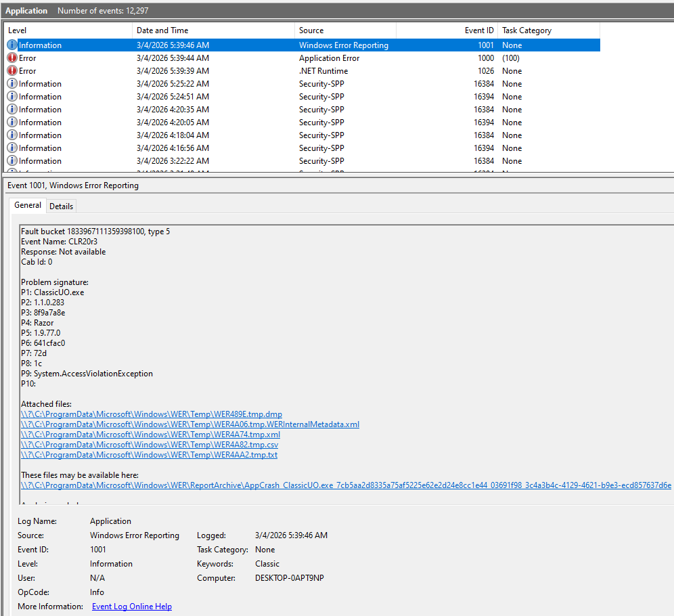Click the Windows Error Reporting source value in details
The height and width of the screenshot is (616, 674).
[x=135, y=535]
